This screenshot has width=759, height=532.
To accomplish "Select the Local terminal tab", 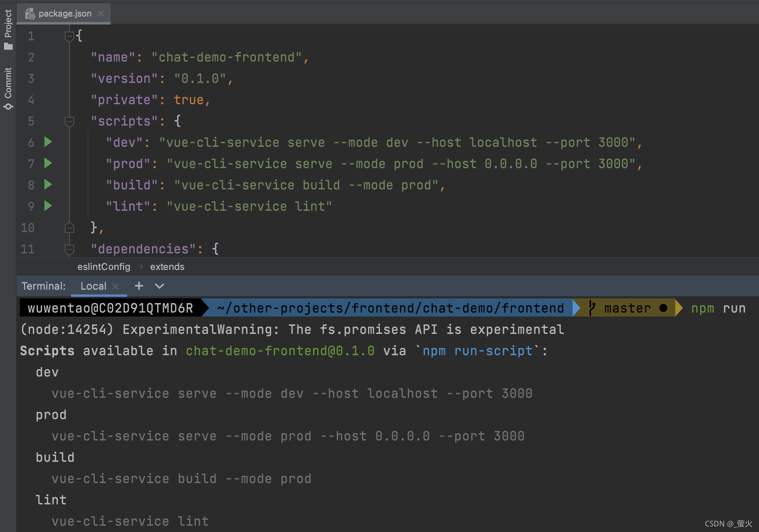I will (x=93, y=286).
